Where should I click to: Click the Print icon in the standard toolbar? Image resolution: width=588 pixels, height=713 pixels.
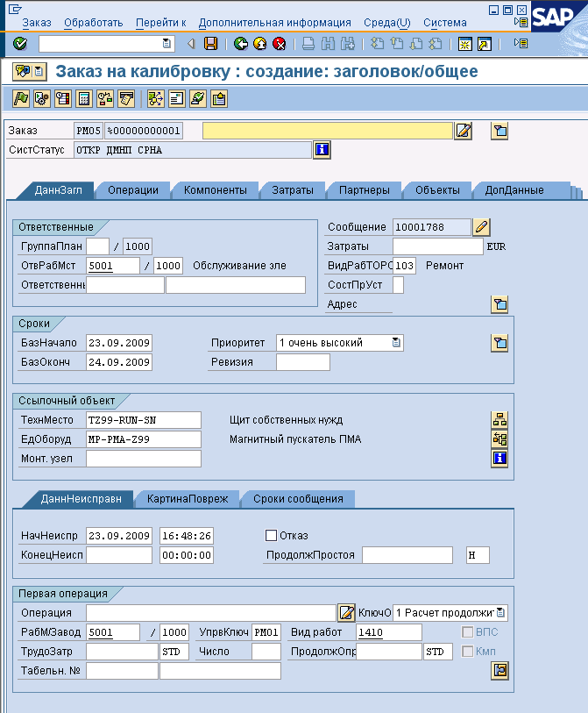308,44
